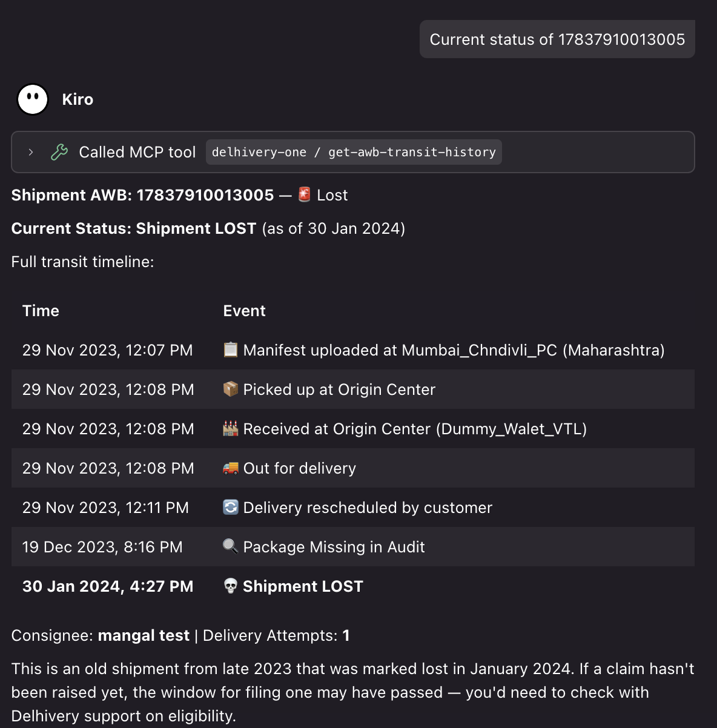Click the clipboard icon for Manifest uploaded

231,349
